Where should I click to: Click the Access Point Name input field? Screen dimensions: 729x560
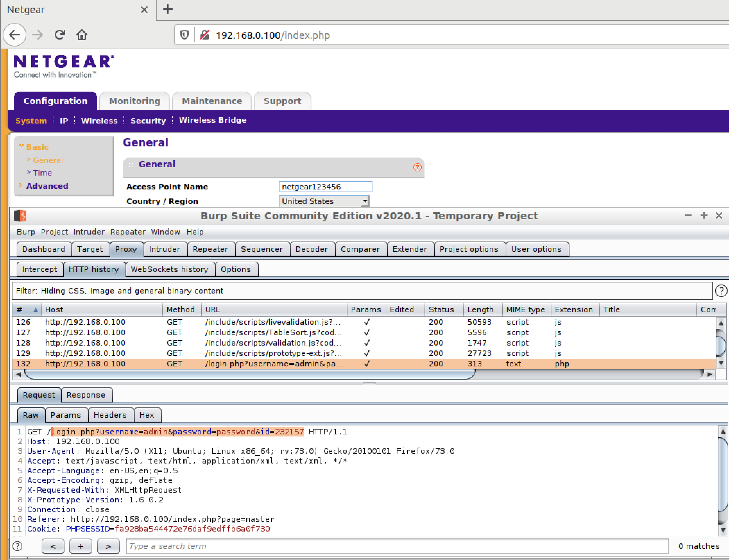click(x=325, y=187)
